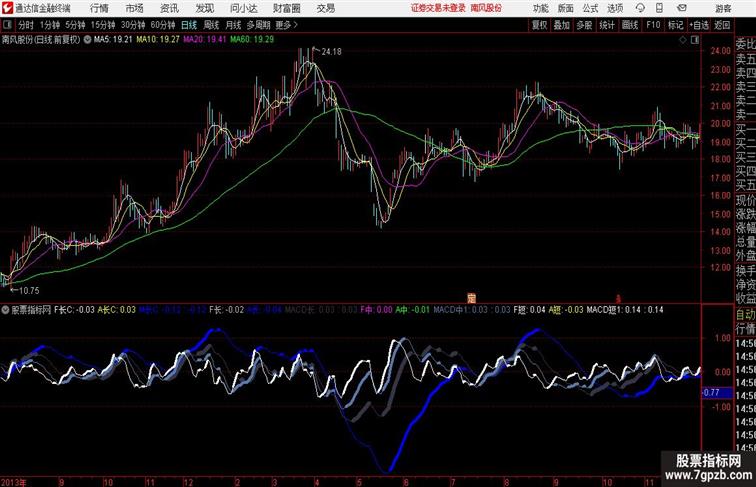Click the 通达信 red logo icon
This screenshot has width=756, height=487.
pos(7,8)
